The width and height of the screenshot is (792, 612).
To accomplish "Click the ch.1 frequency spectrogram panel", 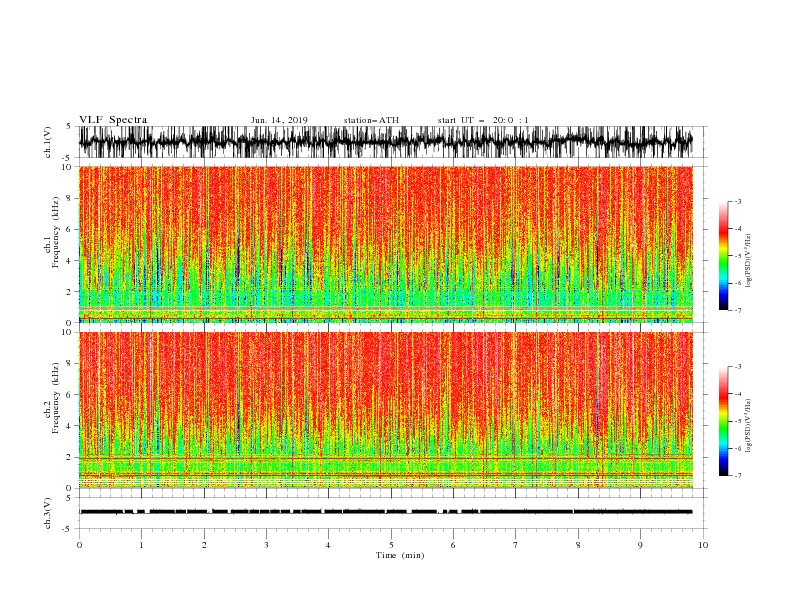I will pyautogui.click(x=386, y=244).
